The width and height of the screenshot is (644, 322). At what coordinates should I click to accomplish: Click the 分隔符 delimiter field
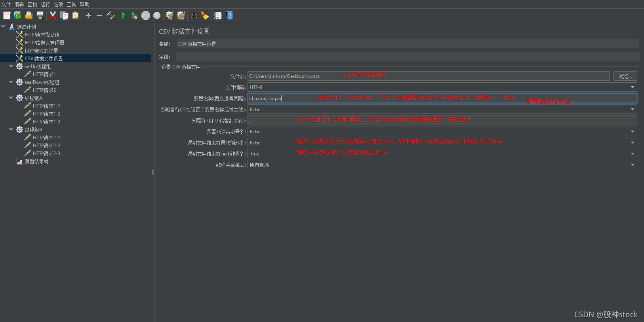[442, 120]
